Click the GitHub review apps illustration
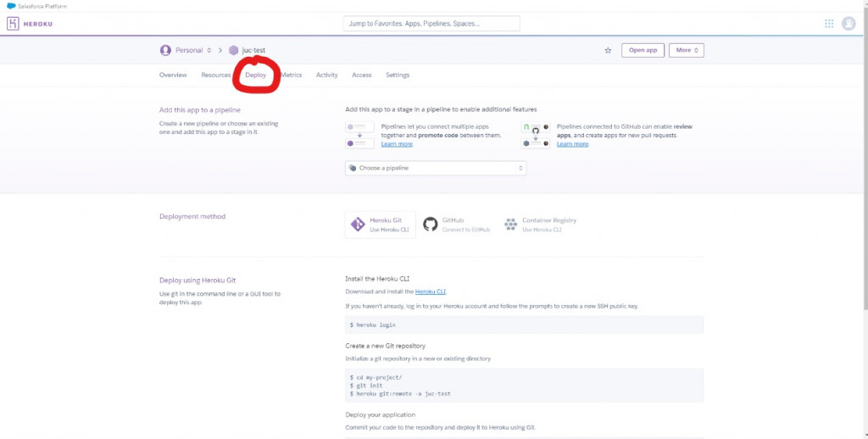Viewport: 868px width, 439px height. [x=536, y=135]
